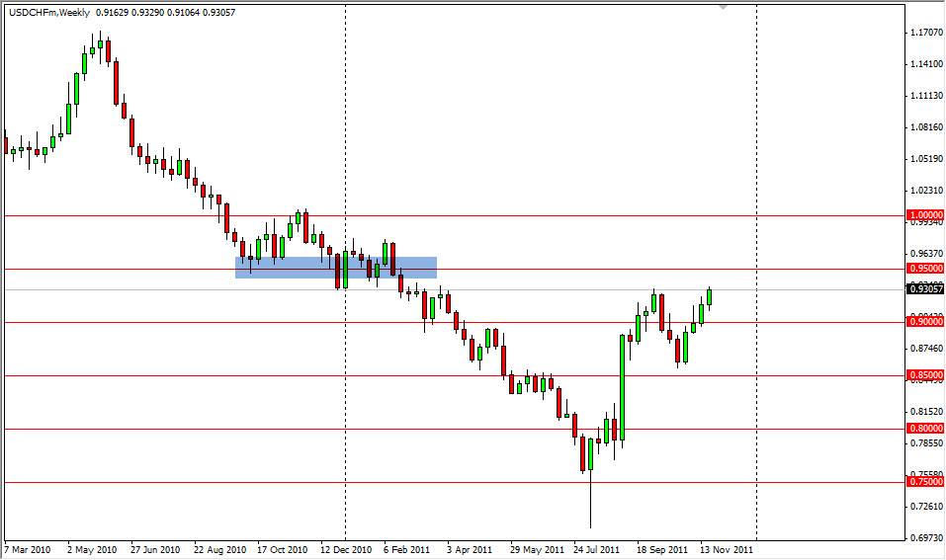Click the OHLC values beside the chart title

(150, 12)
